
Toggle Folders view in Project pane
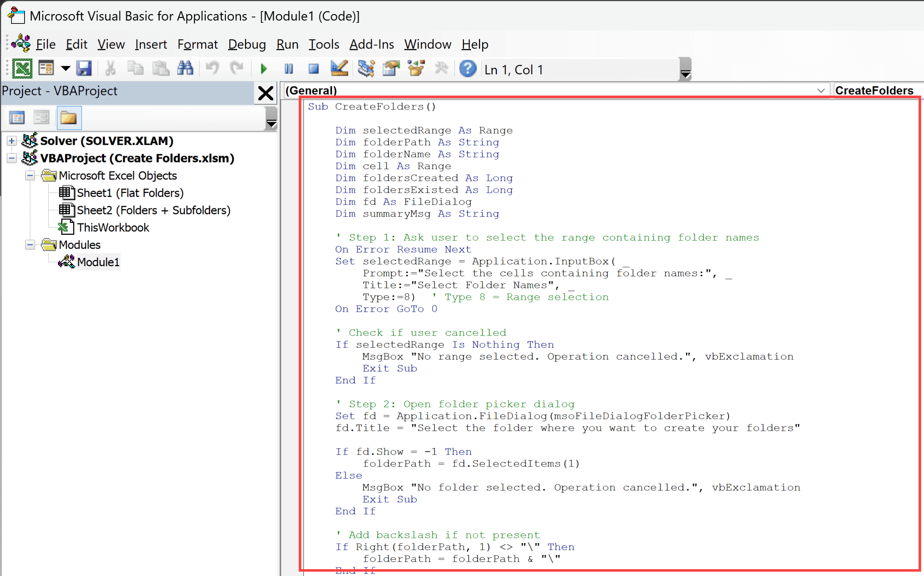(x=69, y=118)
